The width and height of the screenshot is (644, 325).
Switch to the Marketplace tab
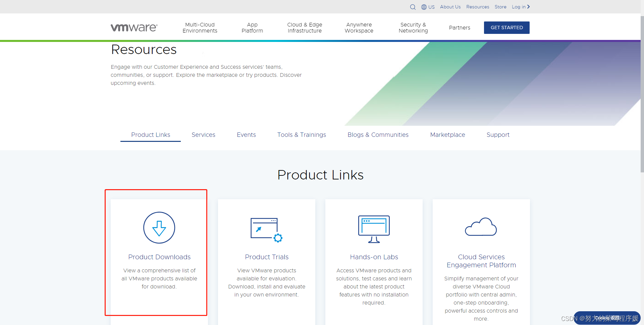coord(447,135)
